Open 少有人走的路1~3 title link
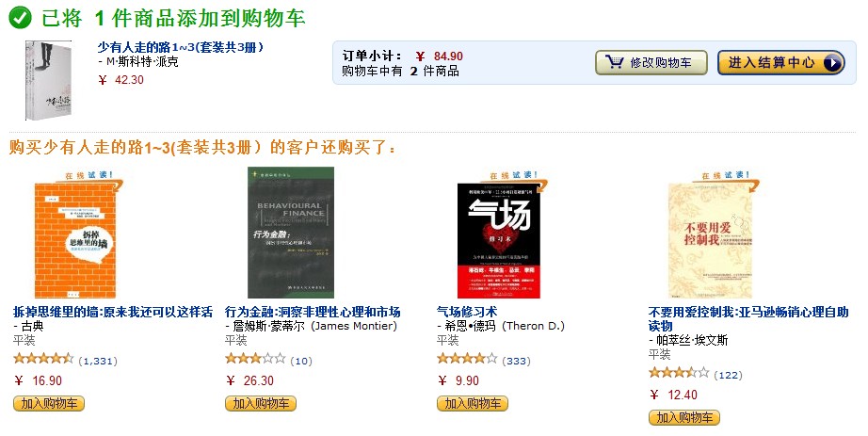Image resolution: width=868 pixels, height=436 pixels. coord(181,48)
